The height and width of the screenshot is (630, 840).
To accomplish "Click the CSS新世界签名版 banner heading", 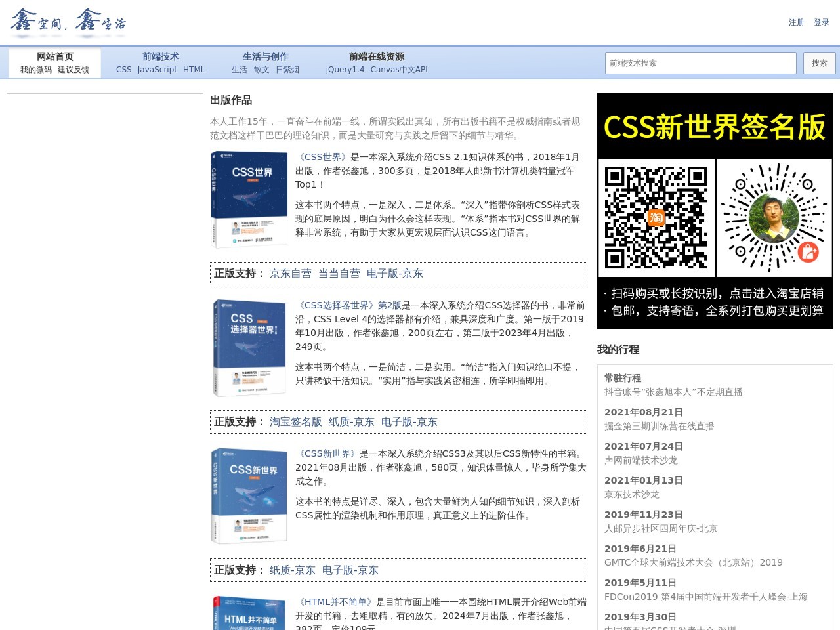I will click(715, 126).
